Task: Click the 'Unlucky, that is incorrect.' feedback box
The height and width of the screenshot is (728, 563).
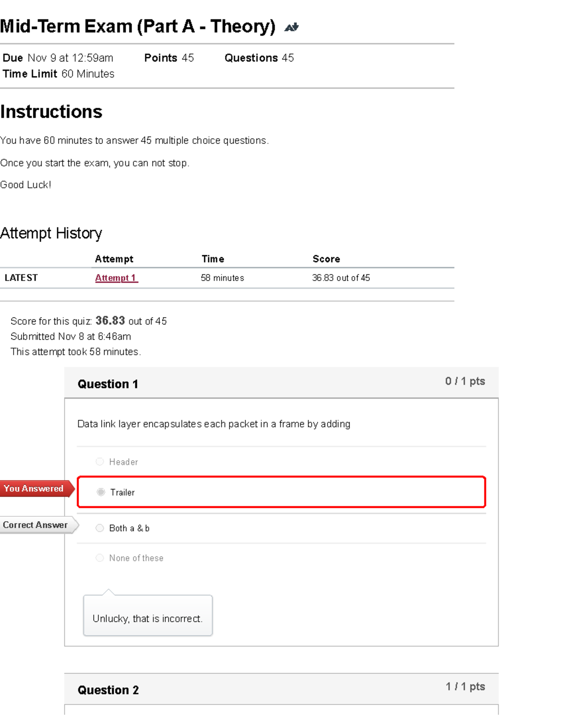Action: (148, 618)
